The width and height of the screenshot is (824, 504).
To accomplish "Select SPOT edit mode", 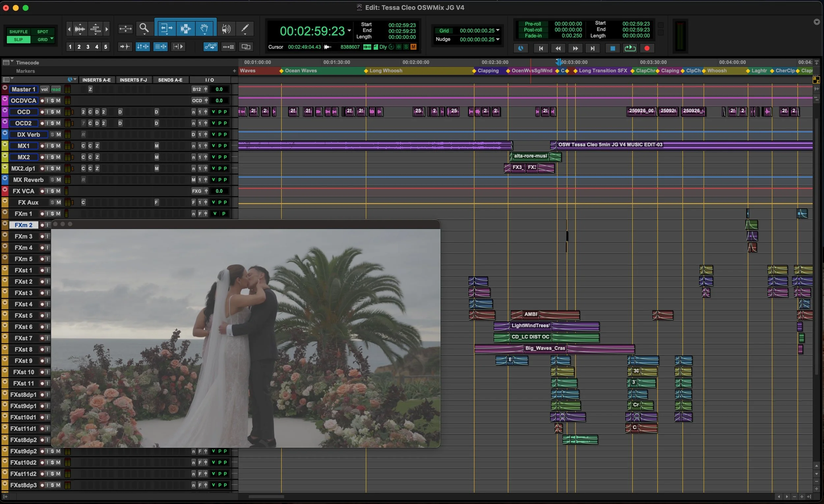I will click(43, 32).
